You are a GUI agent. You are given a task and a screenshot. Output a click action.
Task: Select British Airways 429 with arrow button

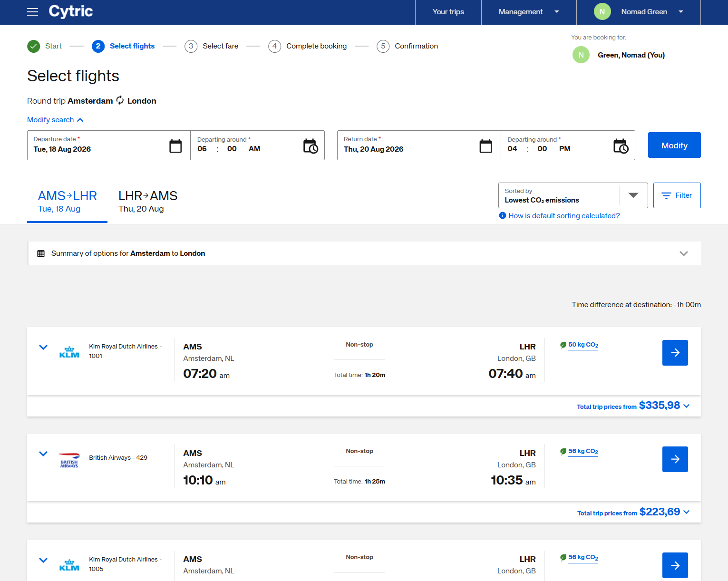click(x=675, y=459)
